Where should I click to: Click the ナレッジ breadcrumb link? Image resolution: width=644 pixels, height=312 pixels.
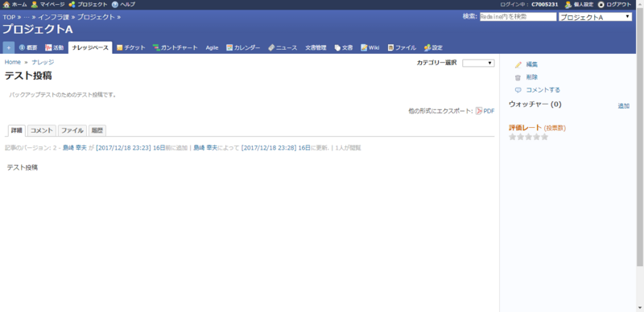43,62
